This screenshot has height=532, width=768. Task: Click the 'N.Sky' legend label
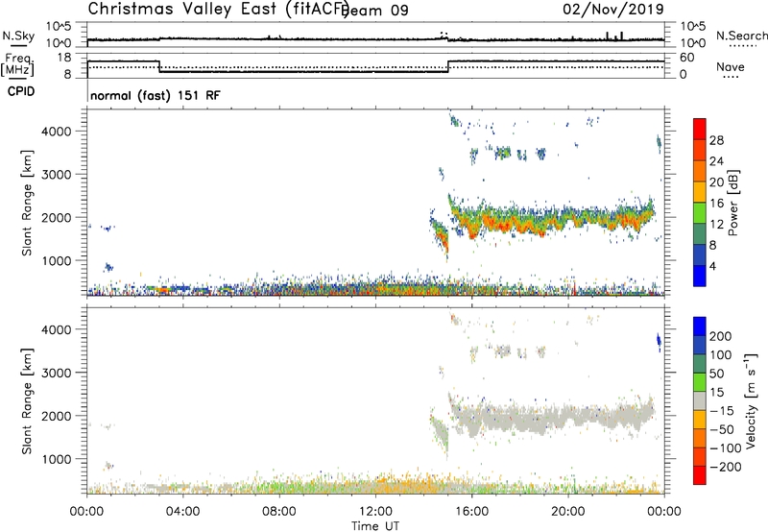point(18,36)
